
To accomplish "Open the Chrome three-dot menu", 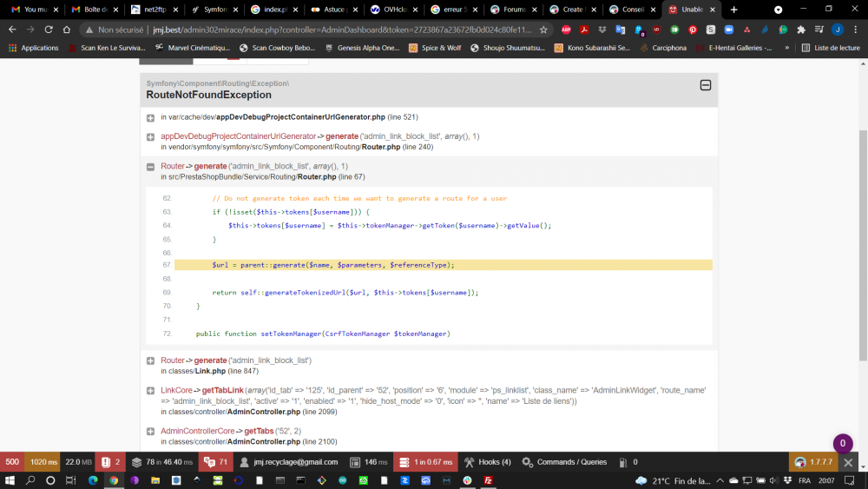I will (x=855, y=30).
